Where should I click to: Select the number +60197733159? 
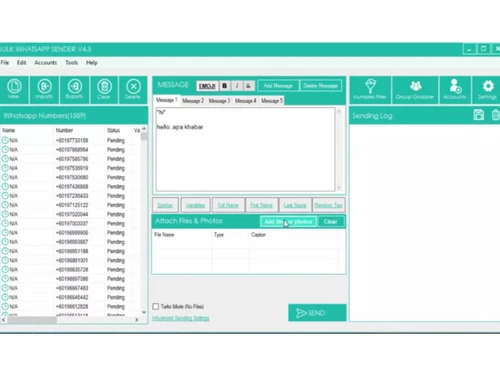(x=72, y=140)
